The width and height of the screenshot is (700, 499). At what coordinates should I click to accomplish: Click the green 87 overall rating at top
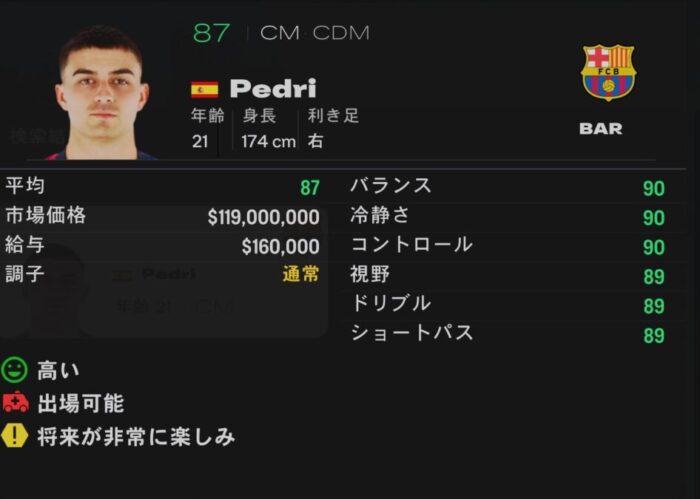(212, 33)
